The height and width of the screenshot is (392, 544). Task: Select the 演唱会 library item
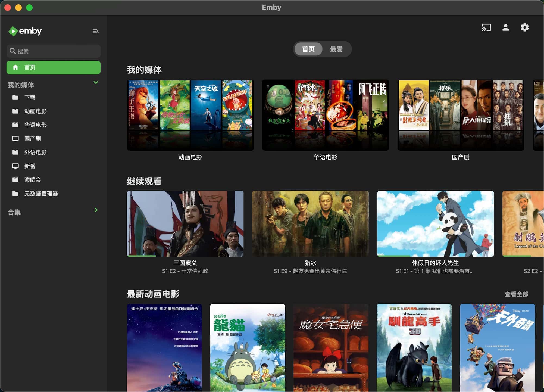point(32,180)
